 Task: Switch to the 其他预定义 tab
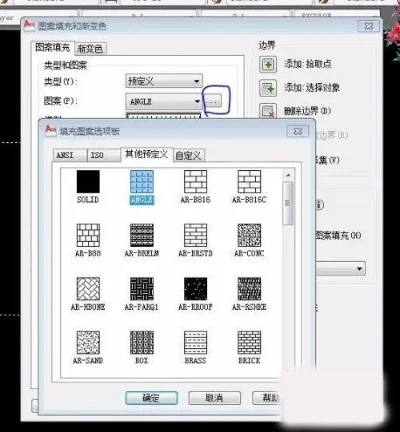(x=147, y=154)
